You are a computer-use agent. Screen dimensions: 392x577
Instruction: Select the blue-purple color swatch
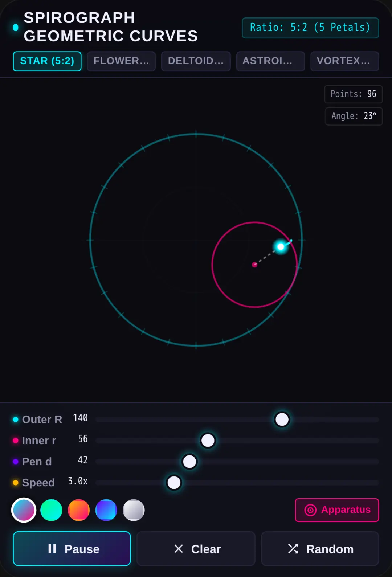[x=106, y=510]
